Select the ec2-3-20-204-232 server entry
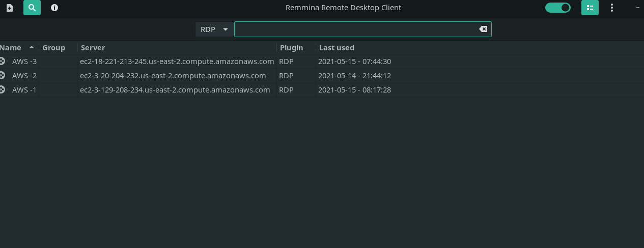644x248 pixels. (x=173, y=76)
